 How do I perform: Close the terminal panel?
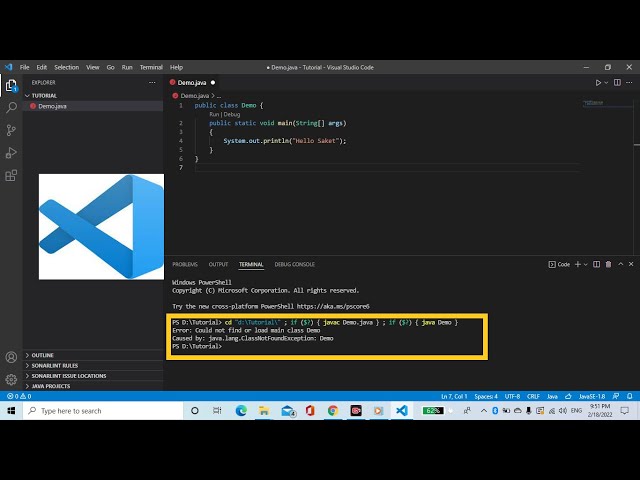point(631,264)
